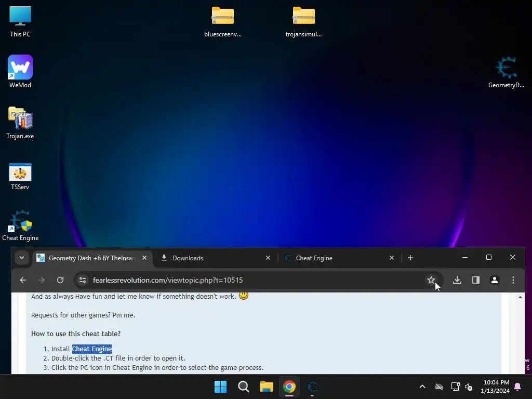View site information icon in address bar
This screenshot has width=532, height=399.
pyautogui.click(x=83, y=280)
